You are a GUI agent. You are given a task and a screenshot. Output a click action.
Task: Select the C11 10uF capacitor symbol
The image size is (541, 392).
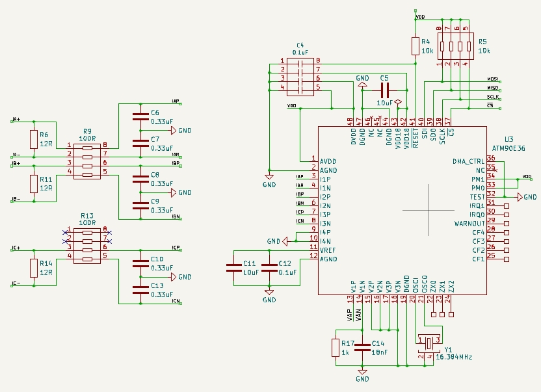pyautogui.click(x=233, y=268)
